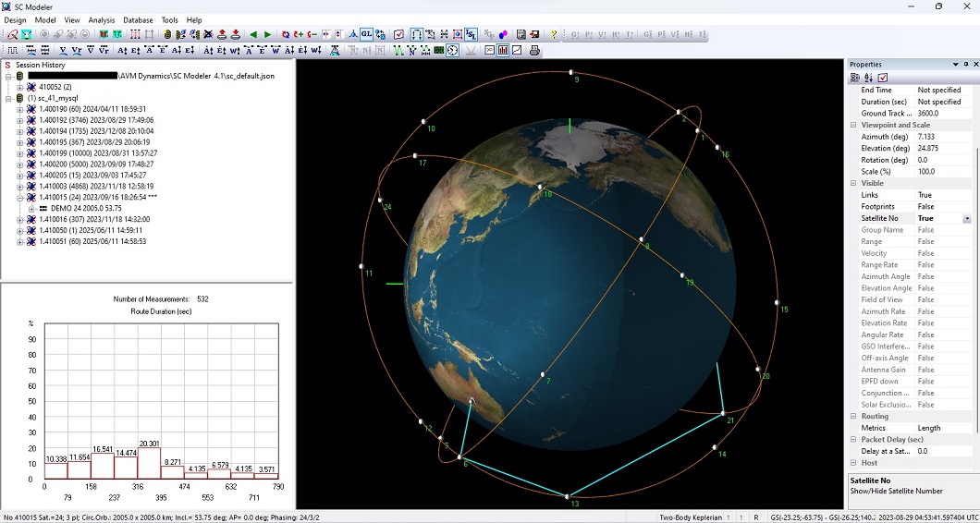980x523 pixels.
Task: Open the Database menu
Action: pos(138,19)
